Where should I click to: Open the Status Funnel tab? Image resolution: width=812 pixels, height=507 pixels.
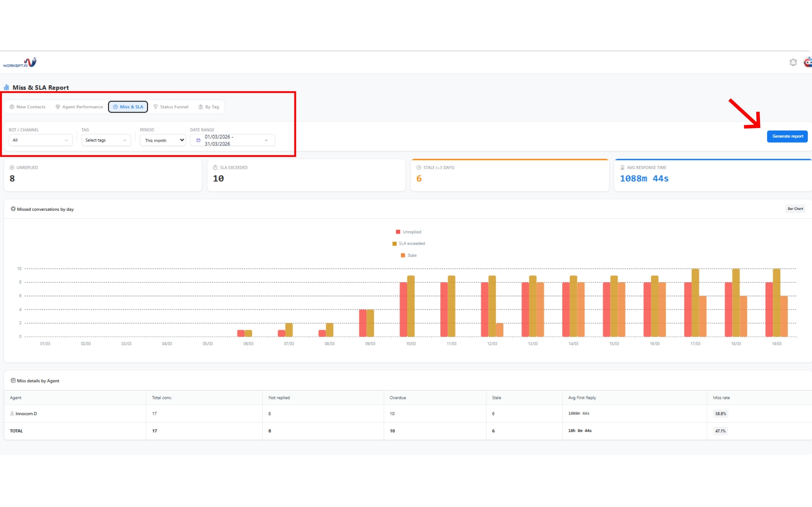coord(171,107)
